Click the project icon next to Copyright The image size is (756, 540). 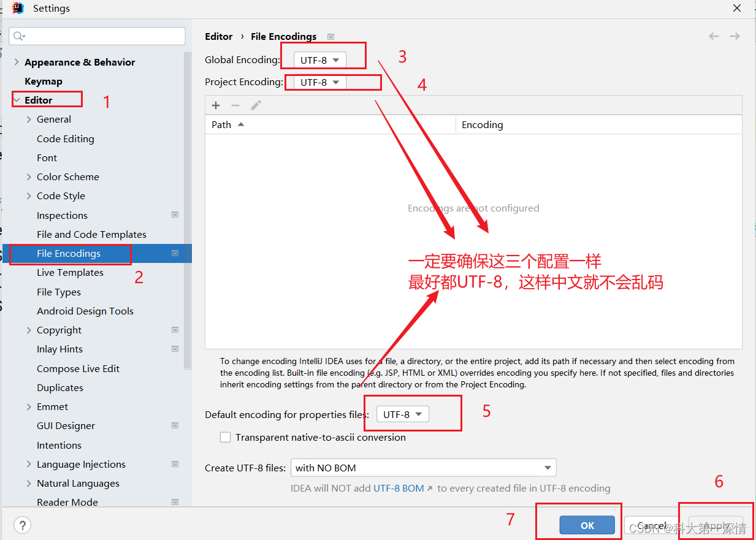175,330
